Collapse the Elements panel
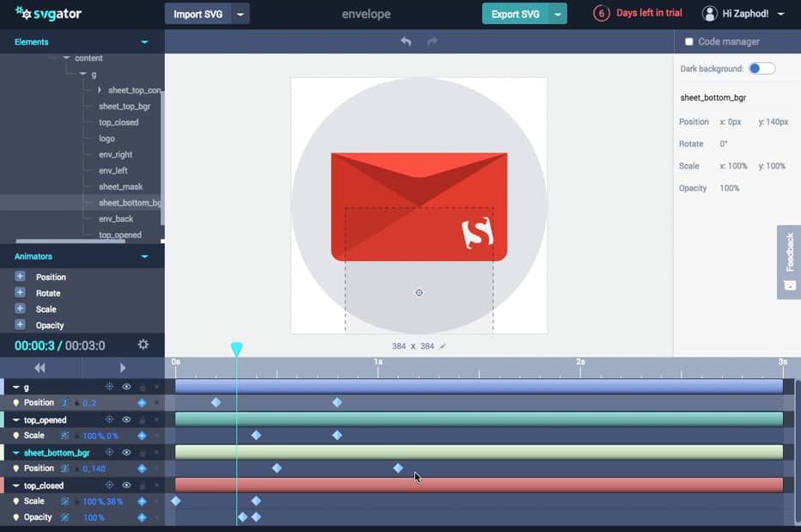Image resolution: width=801 pixels, height=532 pixels. [144, 42]
